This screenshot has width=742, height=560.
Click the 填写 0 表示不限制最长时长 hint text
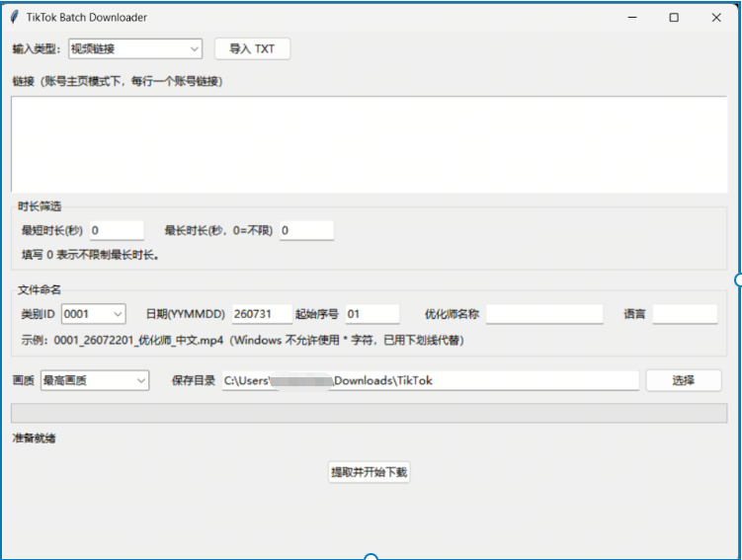point(90,256)
